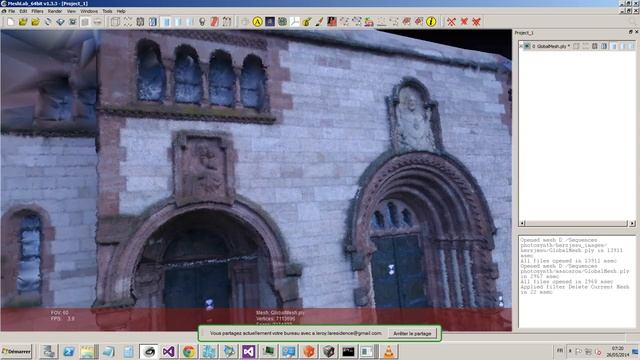Click the FR language indicator in tray
Screen dimensions: 640x360
(x=560, y=351)
